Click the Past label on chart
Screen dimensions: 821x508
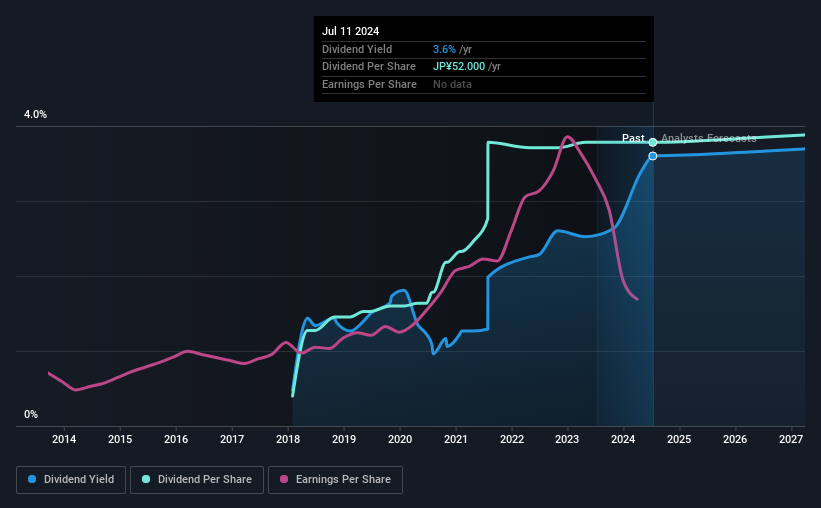coord(633,138)
